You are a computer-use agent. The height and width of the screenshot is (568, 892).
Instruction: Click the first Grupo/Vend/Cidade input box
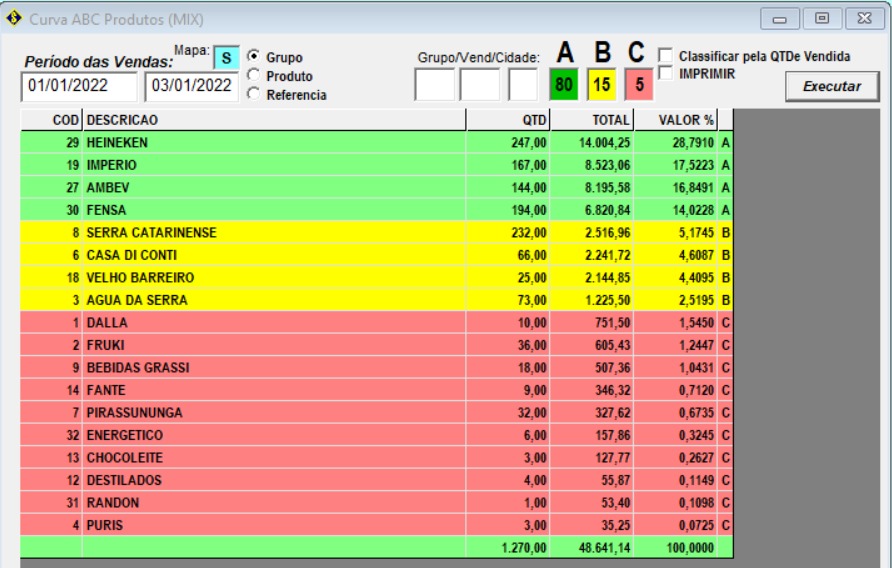point(434,86)
